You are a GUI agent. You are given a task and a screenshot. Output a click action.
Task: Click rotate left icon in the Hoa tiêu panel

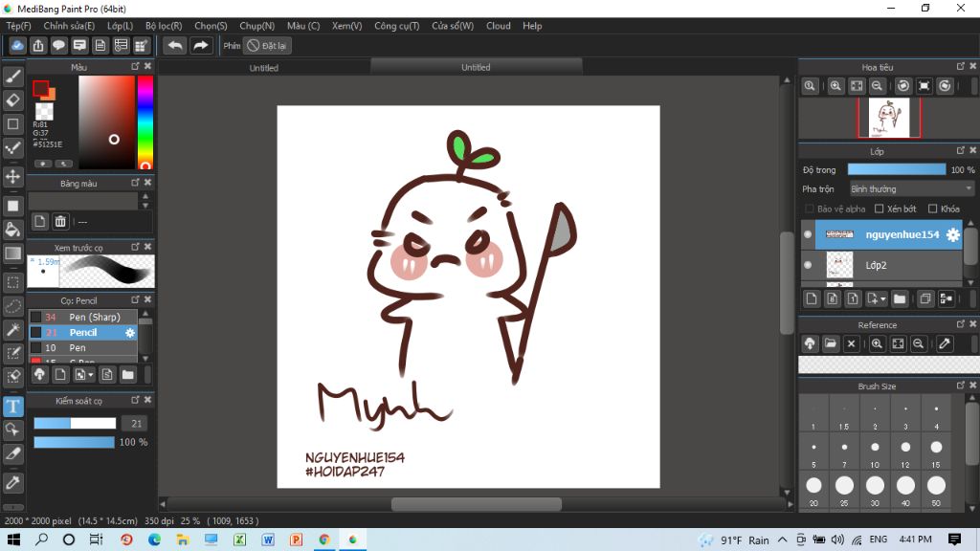[x=903, y=86]
